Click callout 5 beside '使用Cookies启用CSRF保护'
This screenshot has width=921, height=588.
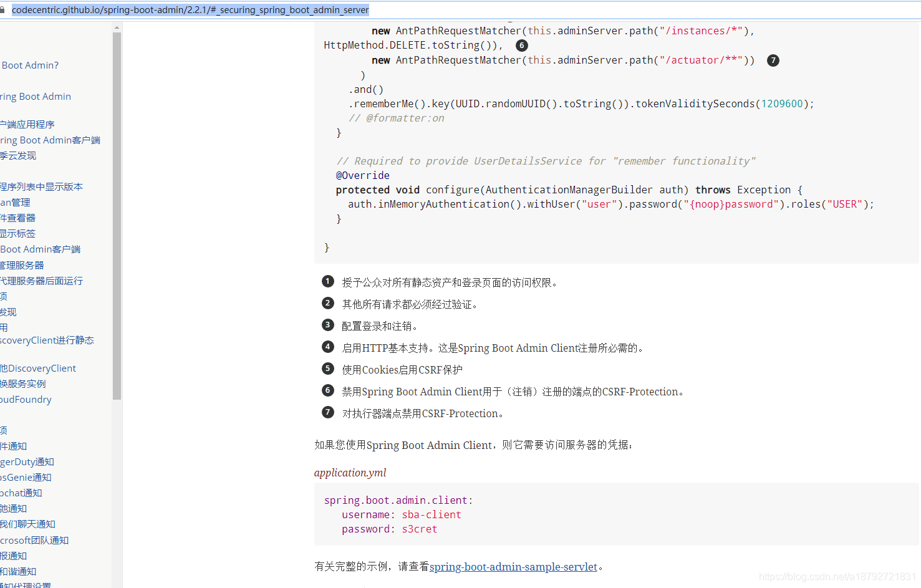click(x=328, y=369)
